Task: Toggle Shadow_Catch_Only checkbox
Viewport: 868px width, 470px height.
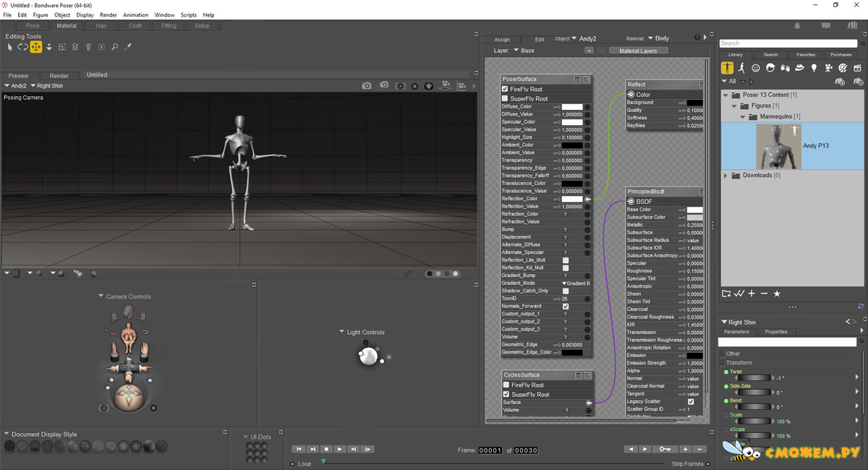Action: point(566,291)
